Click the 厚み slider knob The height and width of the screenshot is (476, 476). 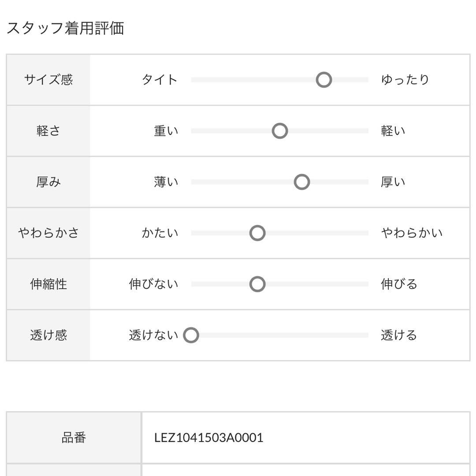tap(302, 182)
